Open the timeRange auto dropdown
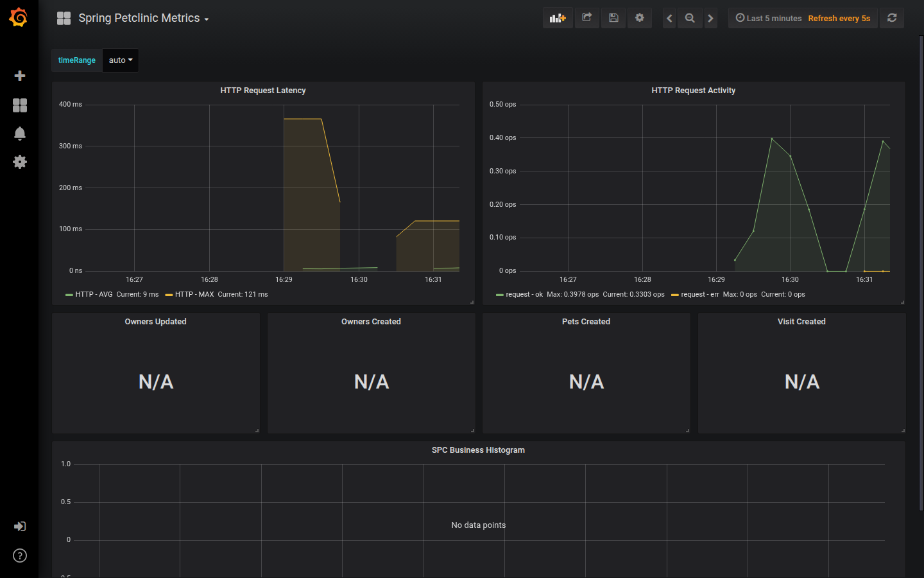Viewport: 924px width, 578px height. (121, 60)
